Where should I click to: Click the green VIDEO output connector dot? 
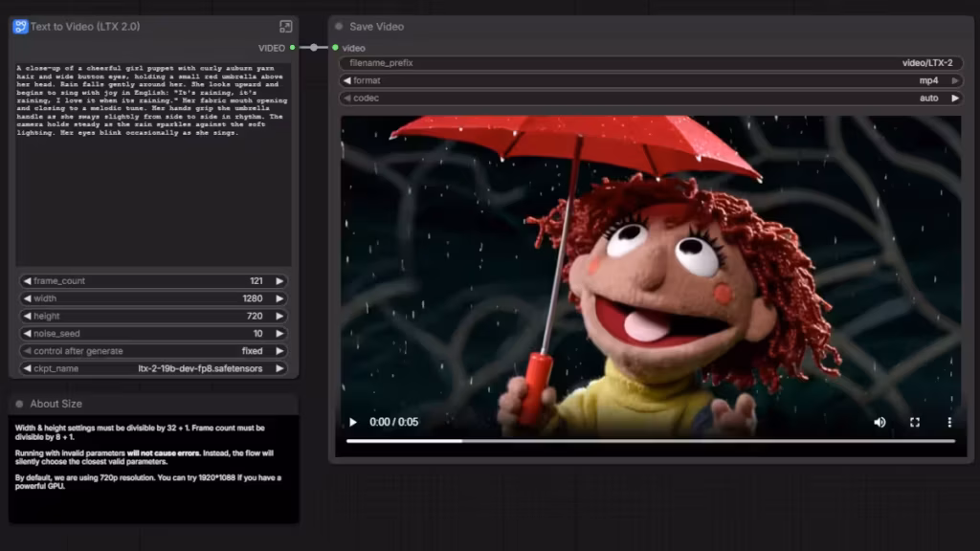click(293, 48)
